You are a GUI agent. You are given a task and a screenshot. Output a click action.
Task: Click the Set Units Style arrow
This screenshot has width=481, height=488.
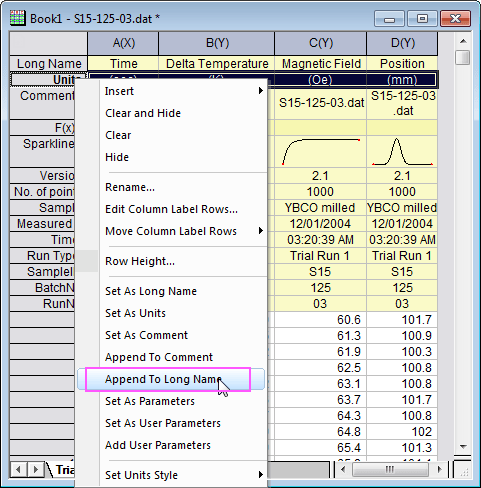click(261, 475)
